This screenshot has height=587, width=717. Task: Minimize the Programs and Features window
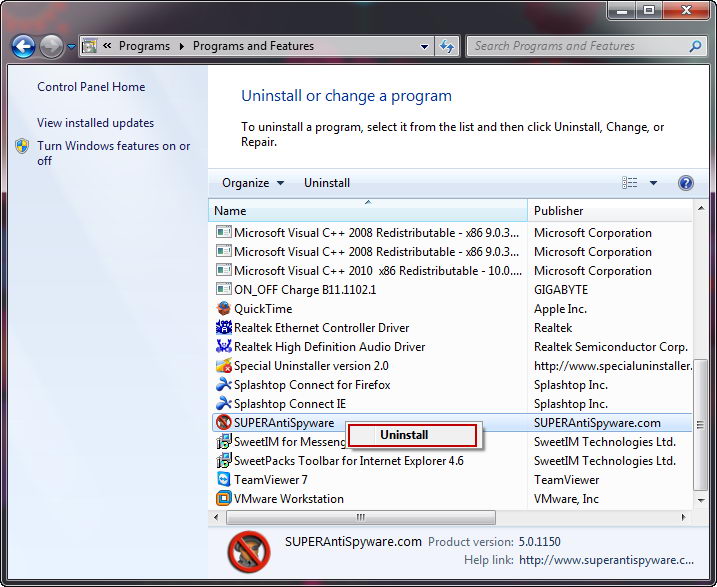621,10
